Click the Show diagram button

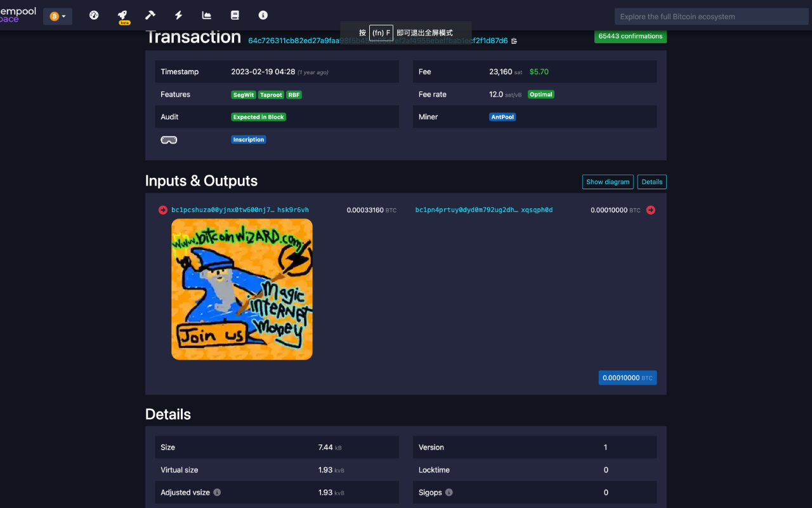(x=608, y=182)
